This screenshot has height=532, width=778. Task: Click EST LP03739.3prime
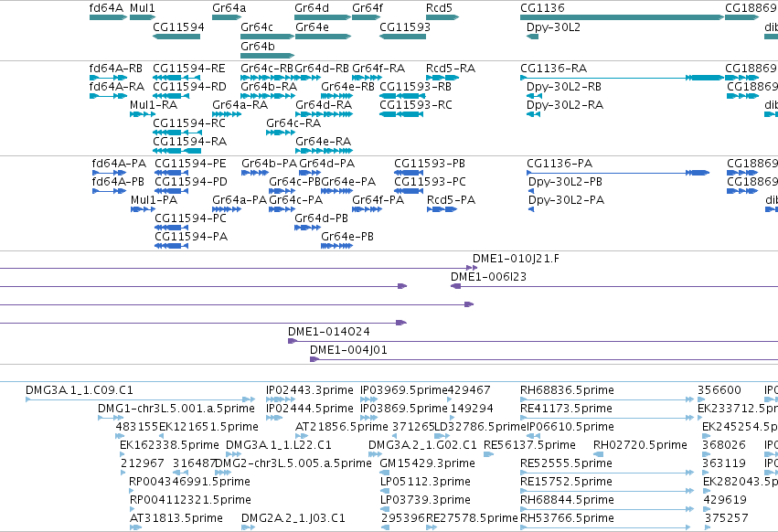425,501
